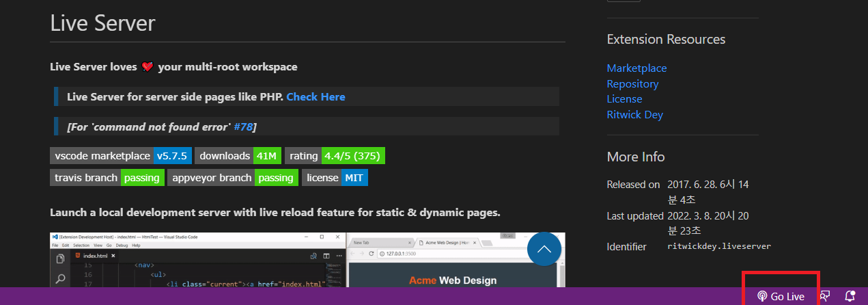The height and width of the screenshot is (305, 868).
Task: Click the downloads 41M badge
Action: pos(238,155)
